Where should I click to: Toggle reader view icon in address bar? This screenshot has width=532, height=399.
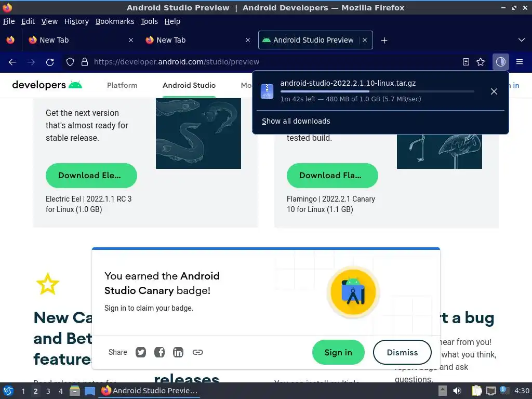[466, 62]
